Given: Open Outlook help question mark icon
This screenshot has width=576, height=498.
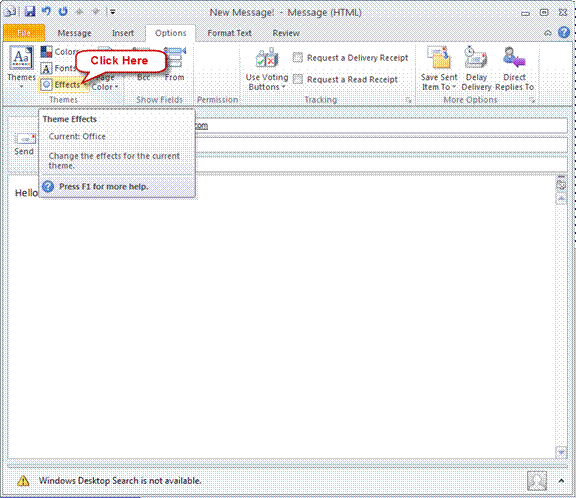Looking at the screenshot, I should pos(564,33).
